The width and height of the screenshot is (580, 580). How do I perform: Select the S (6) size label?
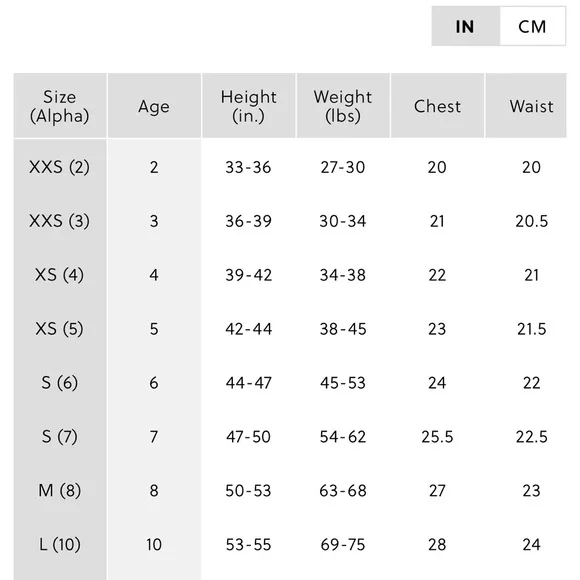[x=60, y=383]
